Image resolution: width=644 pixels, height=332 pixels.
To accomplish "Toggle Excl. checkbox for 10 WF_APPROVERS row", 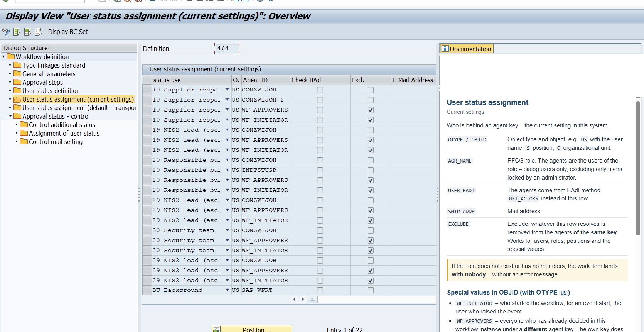I will pos(371,110).
